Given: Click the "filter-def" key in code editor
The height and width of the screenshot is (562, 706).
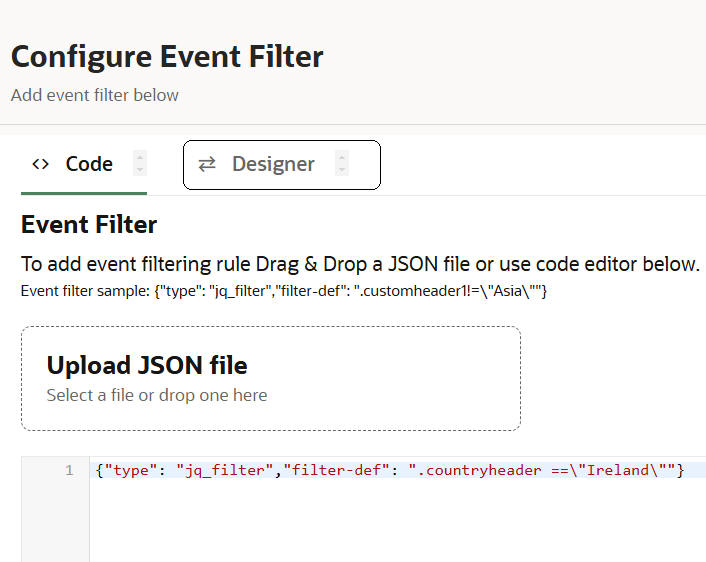Looking at the screenshot, I should coord(336,470).
